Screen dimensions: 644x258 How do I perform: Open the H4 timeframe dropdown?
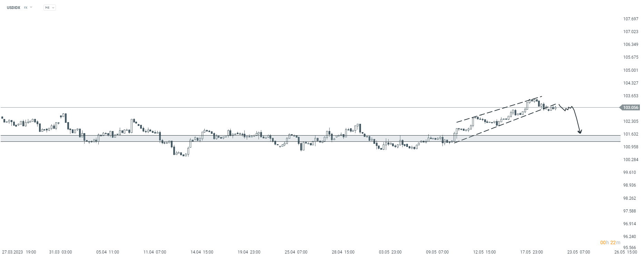(50, 7)
